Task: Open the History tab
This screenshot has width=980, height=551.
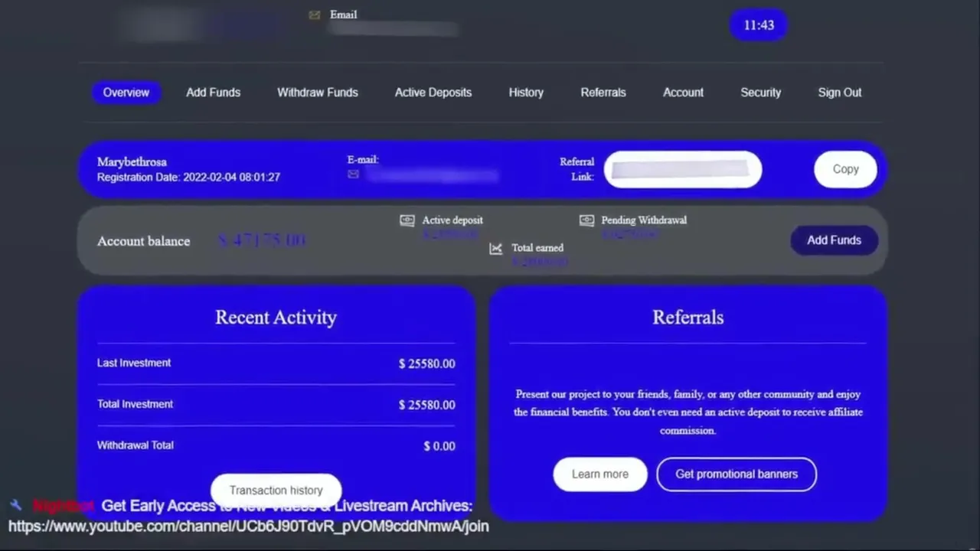Action: [x=526, y=93]
